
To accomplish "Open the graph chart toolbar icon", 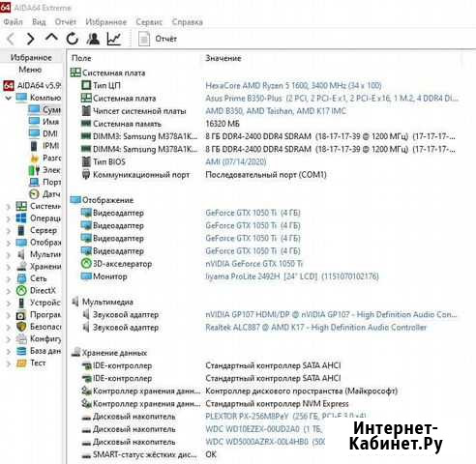I will pyautogui.click(x=114, y=39).
